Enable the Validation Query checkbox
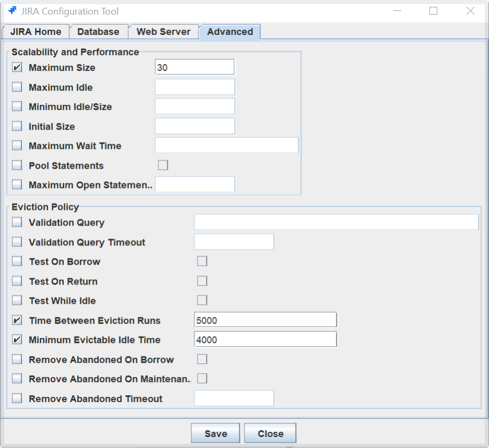The width and height of the screenshot is (489, 448). coord(17,222)
